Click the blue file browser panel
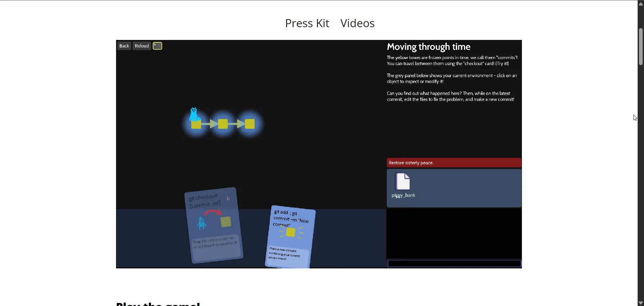Viewport: 644px width, 306px height. click(x=476, y=188)
